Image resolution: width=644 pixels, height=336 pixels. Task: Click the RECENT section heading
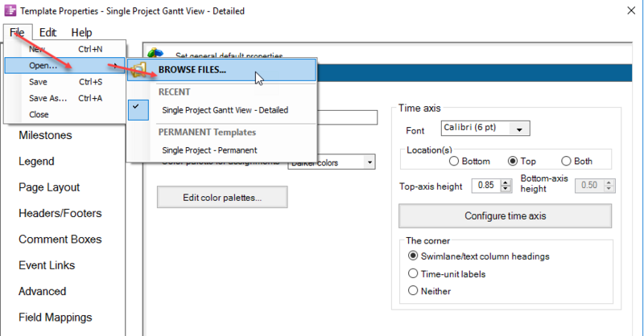175,92
